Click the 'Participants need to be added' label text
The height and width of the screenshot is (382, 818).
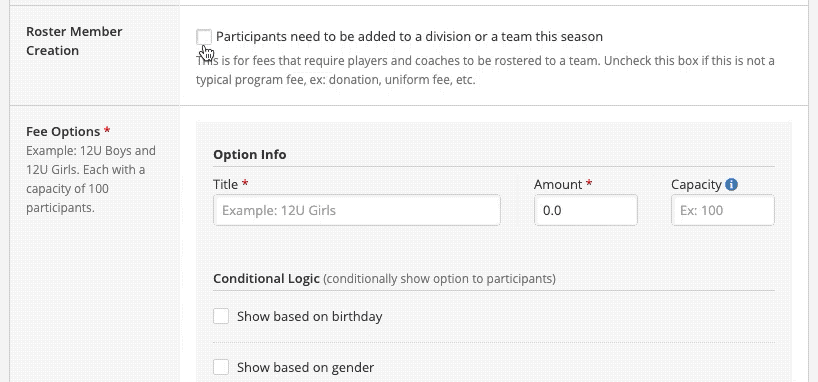point(409,37)
